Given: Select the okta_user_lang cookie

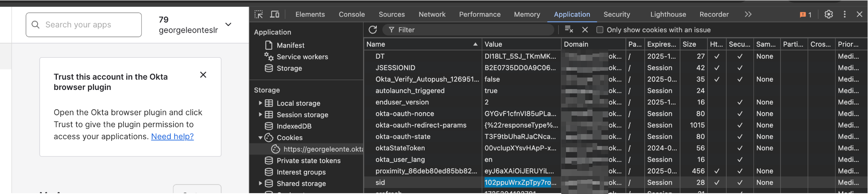Looking at the screenshot, I should (x=616, y=159).
